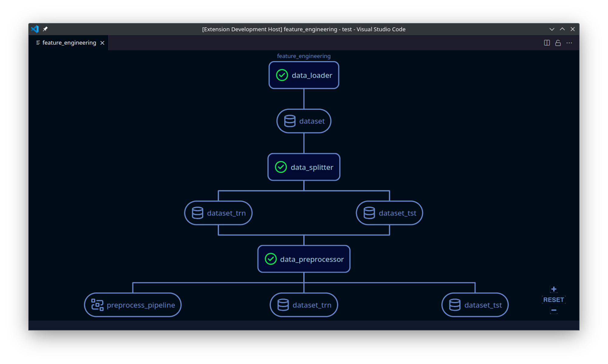Select the bottom dataset_tst output node
This screenshot has width=608, height=364.
click(x=475, y=305)
